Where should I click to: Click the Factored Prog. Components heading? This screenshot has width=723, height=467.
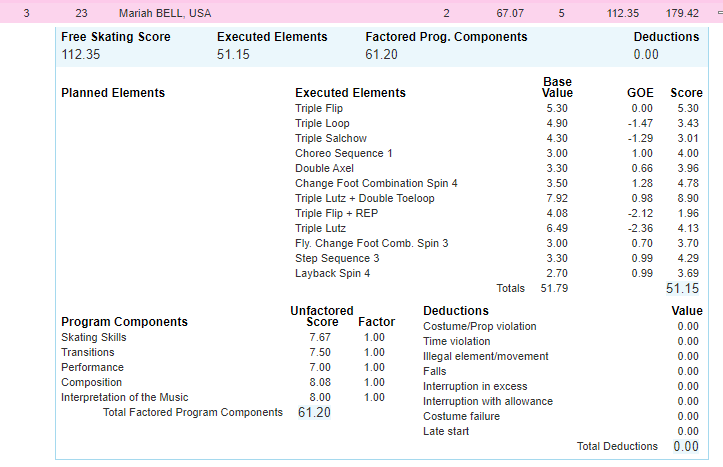[x=446, y=37]
